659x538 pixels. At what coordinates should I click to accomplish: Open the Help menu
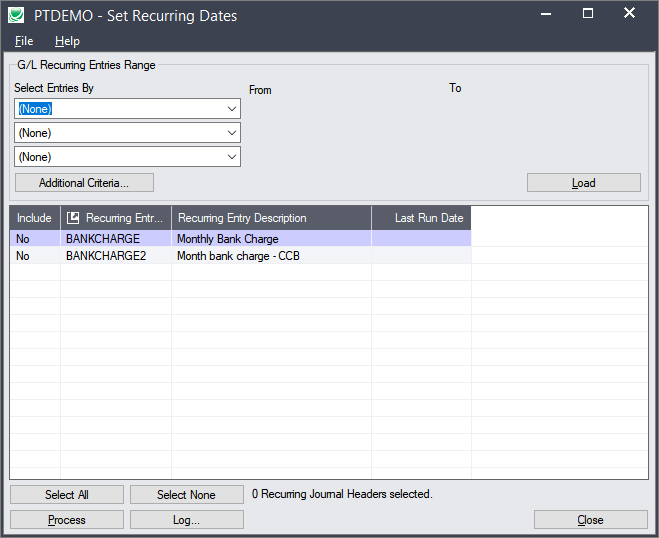tap(67, 41)
